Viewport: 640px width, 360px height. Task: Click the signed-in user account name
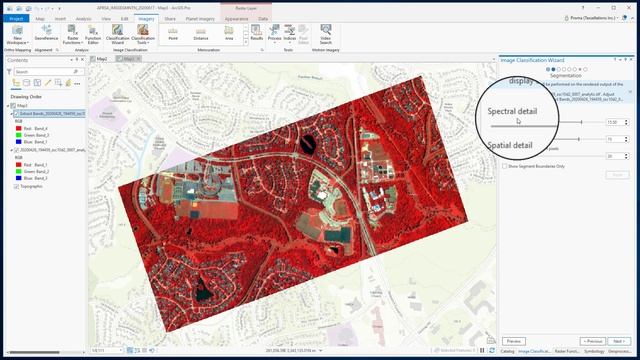593,18
